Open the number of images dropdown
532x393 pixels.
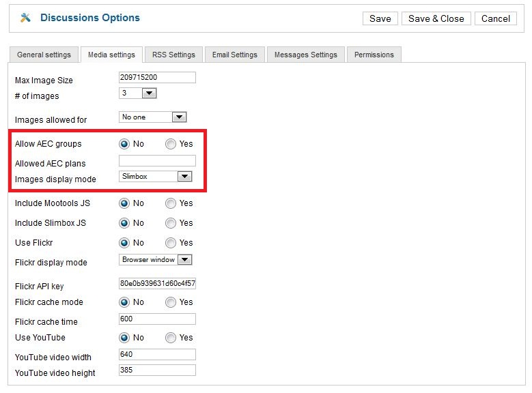pos(149,93)
